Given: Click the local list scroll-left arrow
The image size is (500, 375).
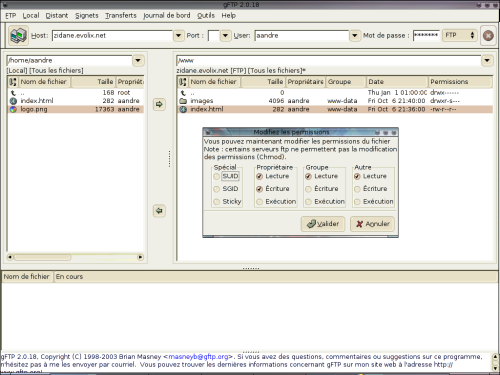Looking at the screenshot, I should point(10,257).
